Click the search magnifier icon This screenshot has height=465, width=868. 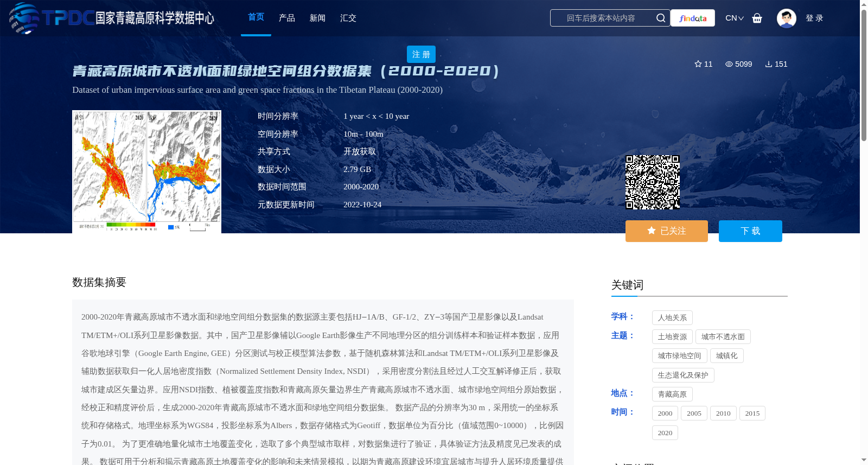[660, 18]
